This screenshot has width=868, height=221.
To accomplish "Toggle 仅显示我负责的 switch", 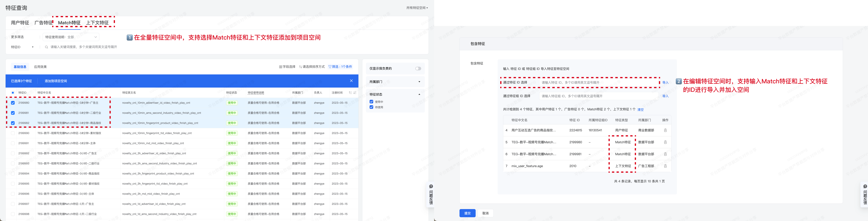I will pyautogui.click(x=418, y=69).
